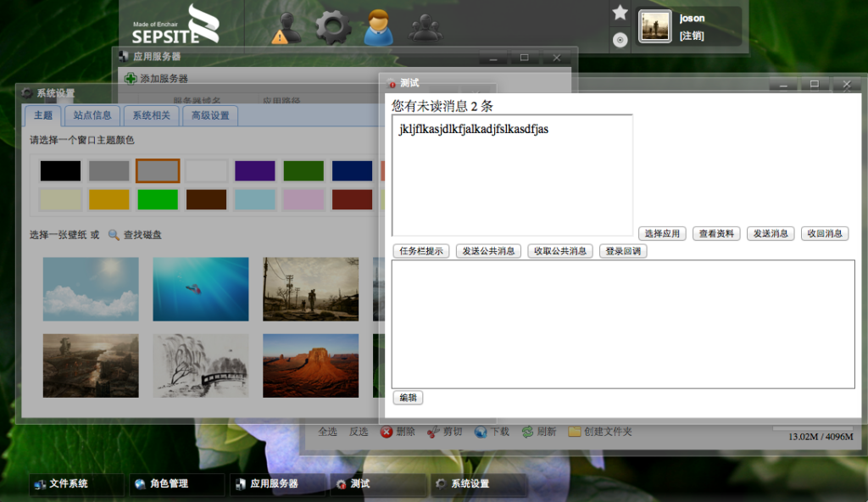Open the 高级设置 tab
868x502 pixels.
(x=210, y=115)
